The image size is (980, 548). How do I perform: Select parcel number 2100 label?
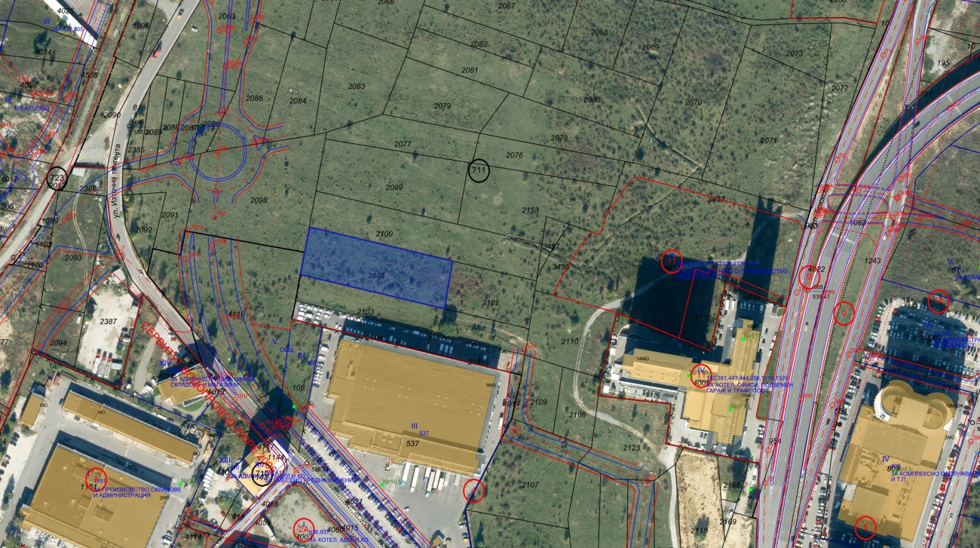[x=384, y=234]
